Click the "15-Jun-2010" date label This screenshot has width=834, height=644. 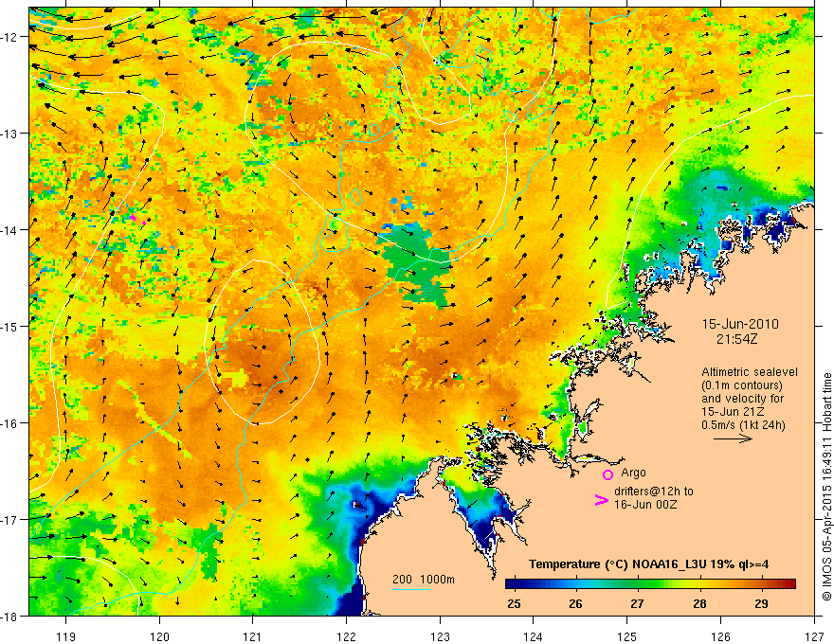pyautogui.click(x=740, y=324)
